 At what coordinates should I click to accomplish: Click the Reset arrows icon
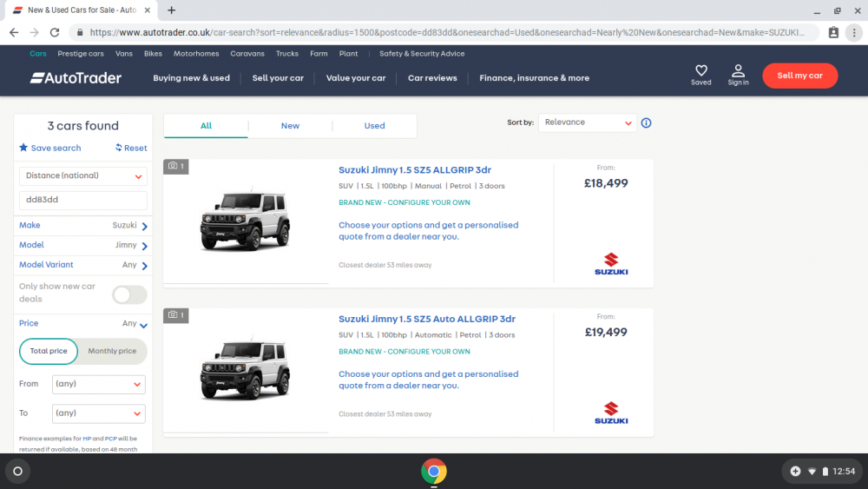[118, 148]
